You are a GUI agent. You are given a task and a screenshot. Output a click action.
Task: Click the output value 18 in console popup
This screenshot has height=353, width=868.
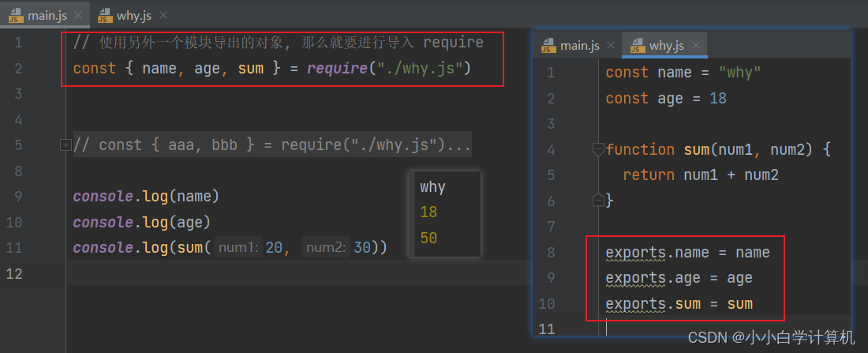click(428, 212)
